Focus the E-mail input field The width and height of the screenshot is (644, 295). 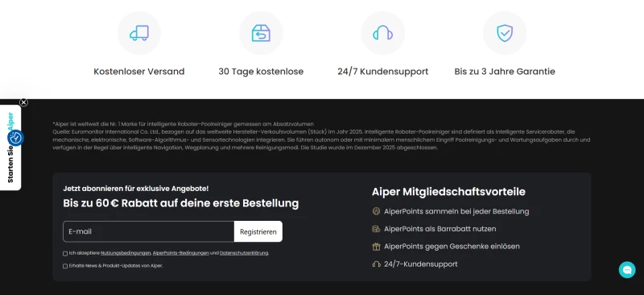coord(149,231)
